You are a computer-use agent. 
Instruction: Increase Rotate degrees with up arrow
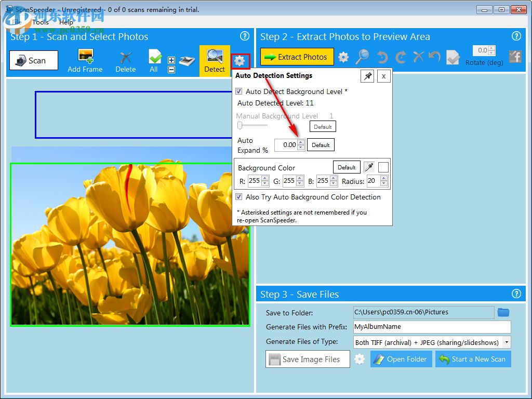(x=491, y=48)
